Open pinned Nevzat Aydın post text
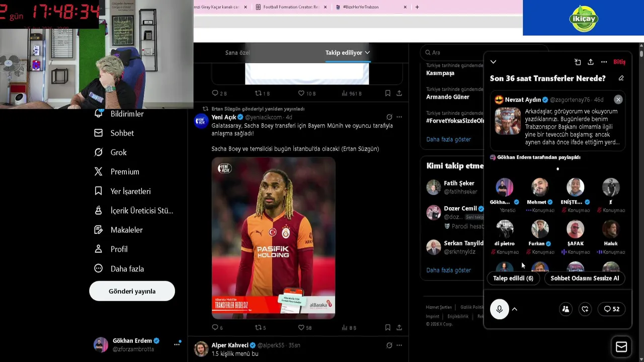This screenshot has width=644, height=362. click(x=571, y=127)
